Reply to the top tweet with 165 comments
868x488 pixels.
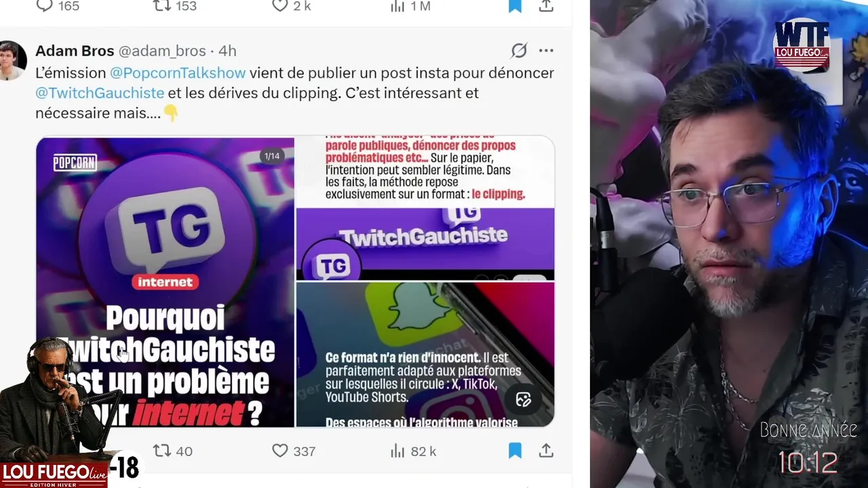tap(58, 6)
